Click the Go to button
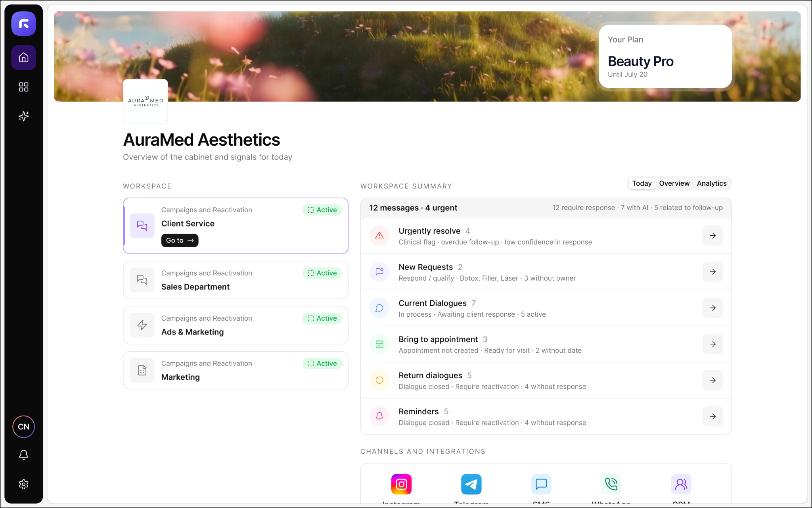The width and height of the screenshot is (812, 508). (180, 241)
